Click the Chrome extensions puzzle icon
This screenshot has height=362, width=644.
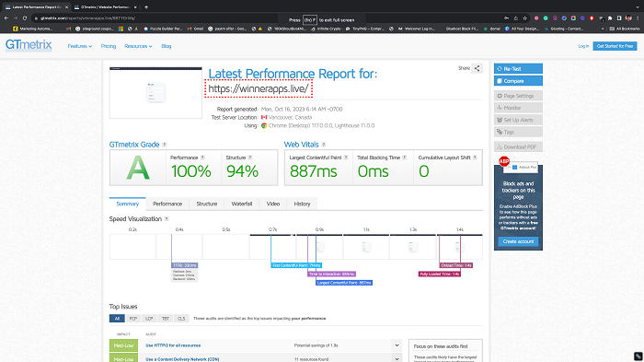(x=610, y=18)
